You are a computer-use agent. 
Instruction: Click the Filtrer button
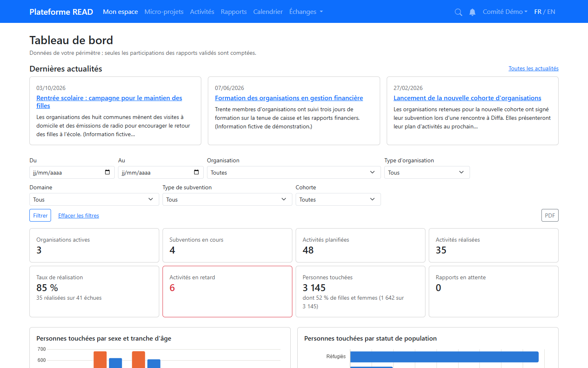(40, 215)
